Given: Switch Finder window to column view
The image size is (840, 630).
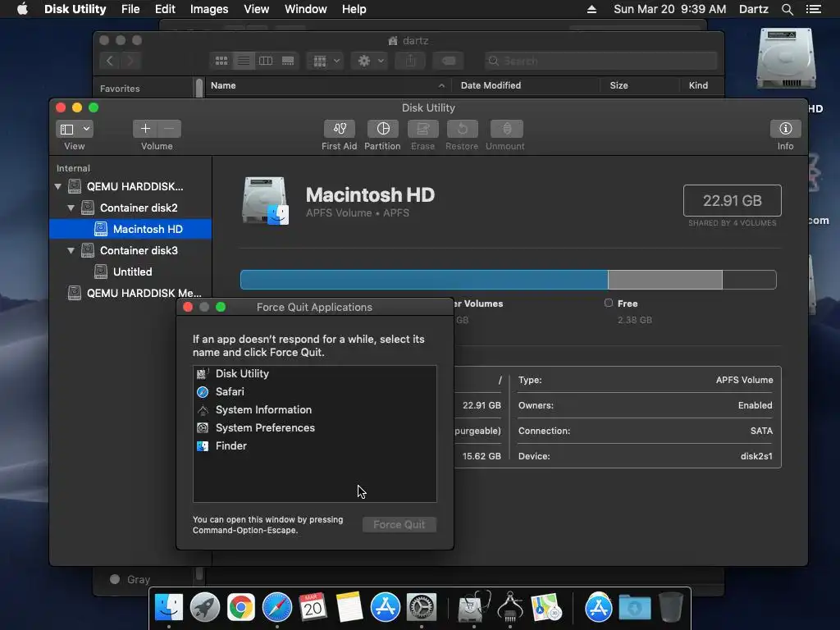Looking at the screenshot, I should click(x=266, y=61).
